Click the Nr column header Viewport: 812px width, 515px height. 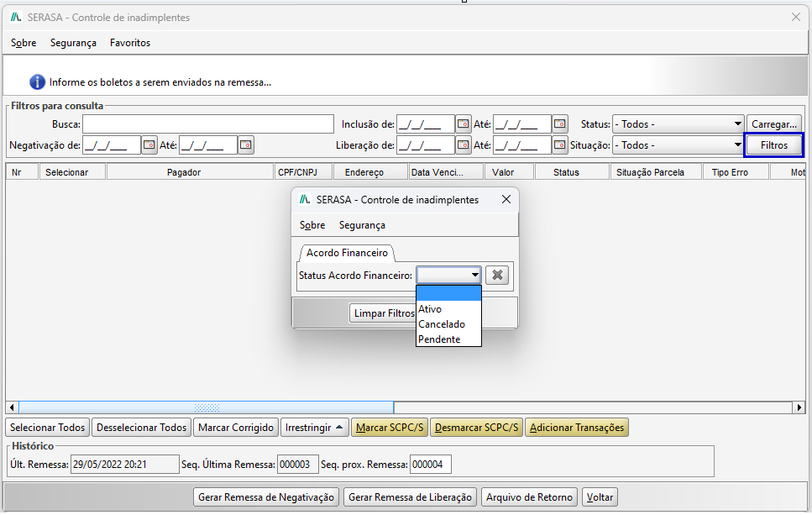(23, 172)
